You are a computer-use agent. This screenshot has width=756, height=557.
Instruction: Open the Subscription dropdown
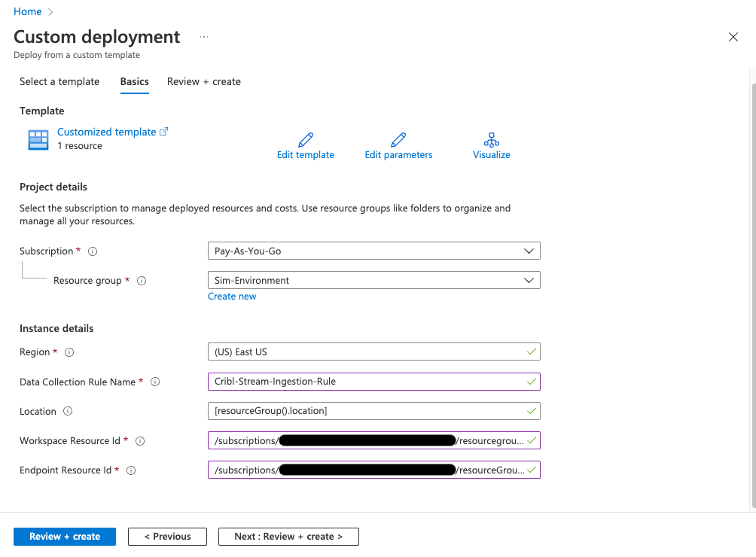tap(374, 251)
